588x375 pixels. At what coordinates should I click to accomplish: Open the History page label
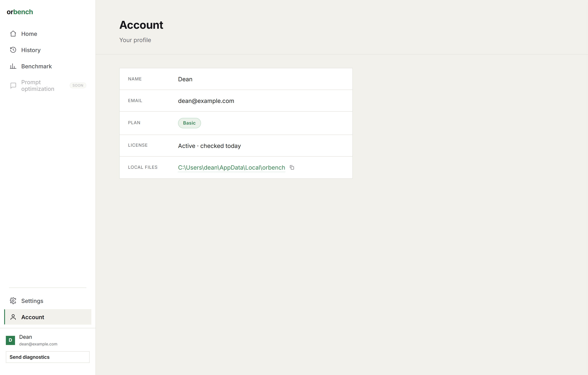[31, 50]
